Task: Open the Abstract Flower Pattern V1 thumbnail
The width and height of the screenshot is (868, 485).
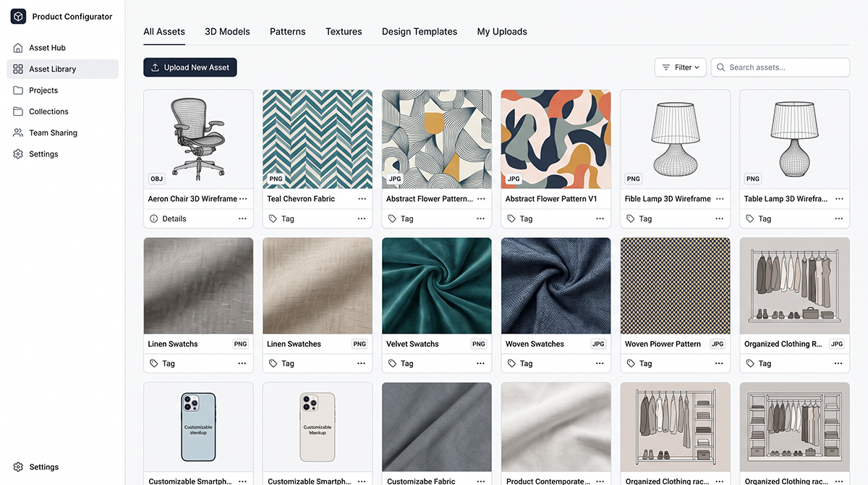Action: 556,139
